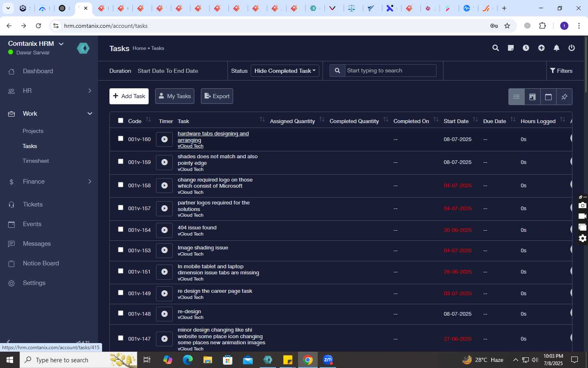Image resolution: width=588 pixels, height=368 pixels.
Task: Check the box for task 001v-151
Action: [120, 271]
